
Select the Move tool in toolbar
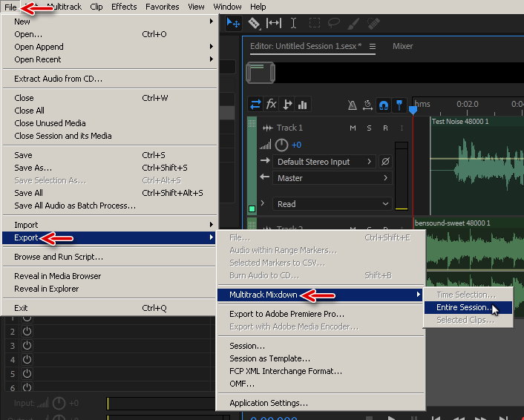tap(233, 24)
